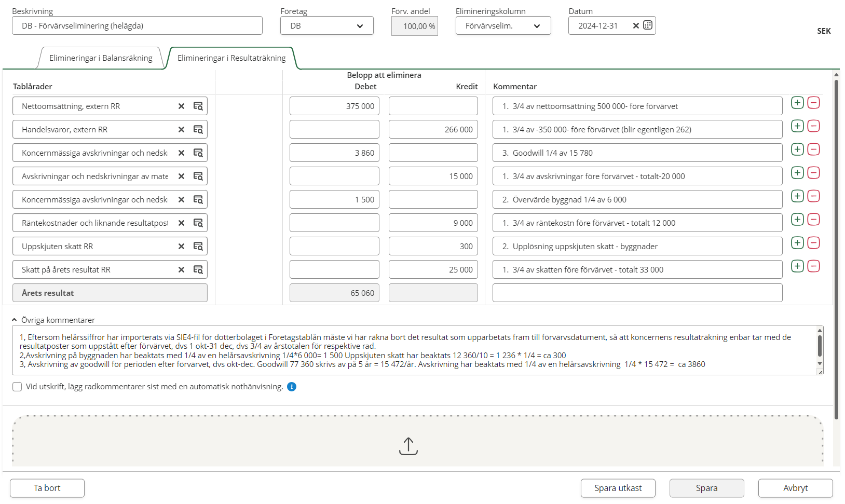Click the Beskrivning text field
This screenshot has width=845, height=504.
click(x=137, y=26)
